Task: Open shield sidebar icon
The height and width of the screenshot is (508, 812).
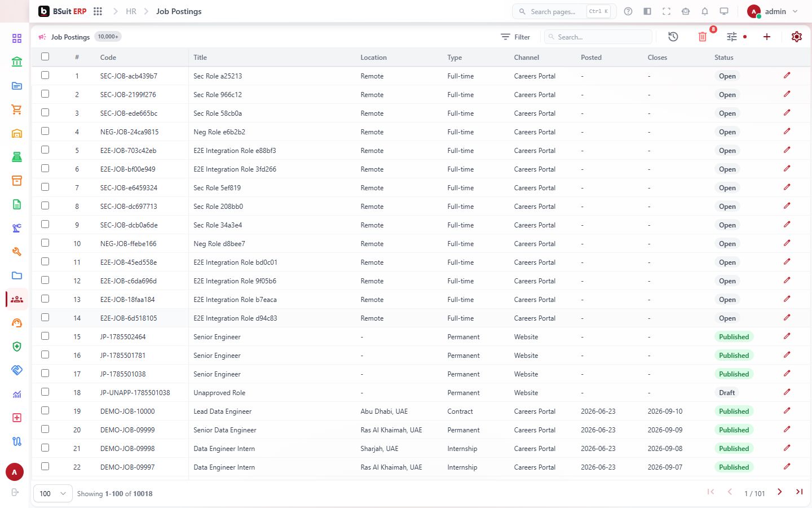Action: (x=17, y=346)
